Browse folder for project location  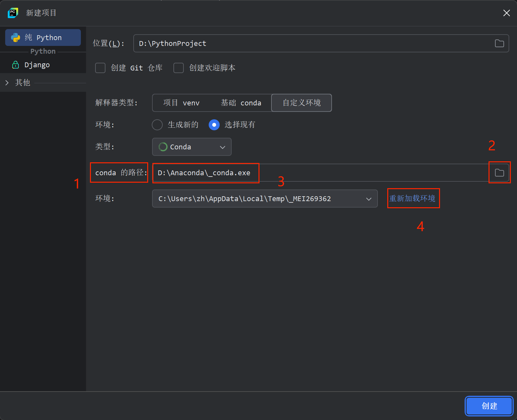coord(499,43)
